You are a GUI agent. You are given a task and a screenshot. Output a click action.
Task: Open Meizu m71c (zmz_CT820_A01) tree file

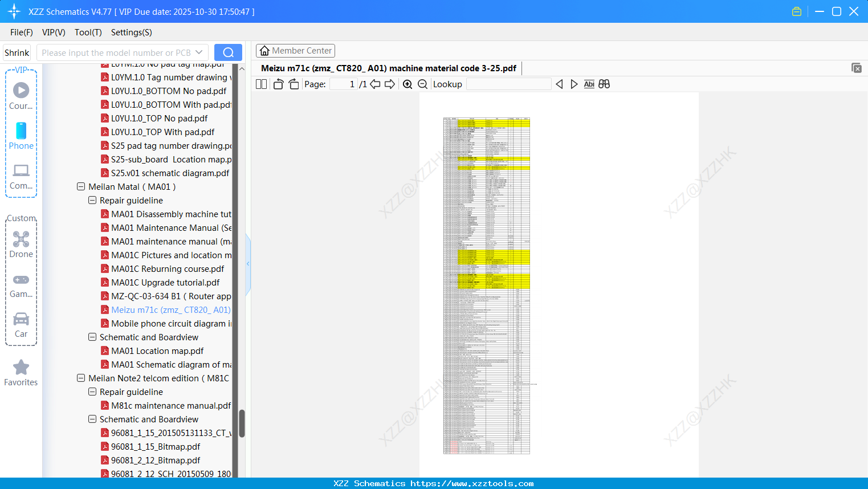click(x=166, y=310)
